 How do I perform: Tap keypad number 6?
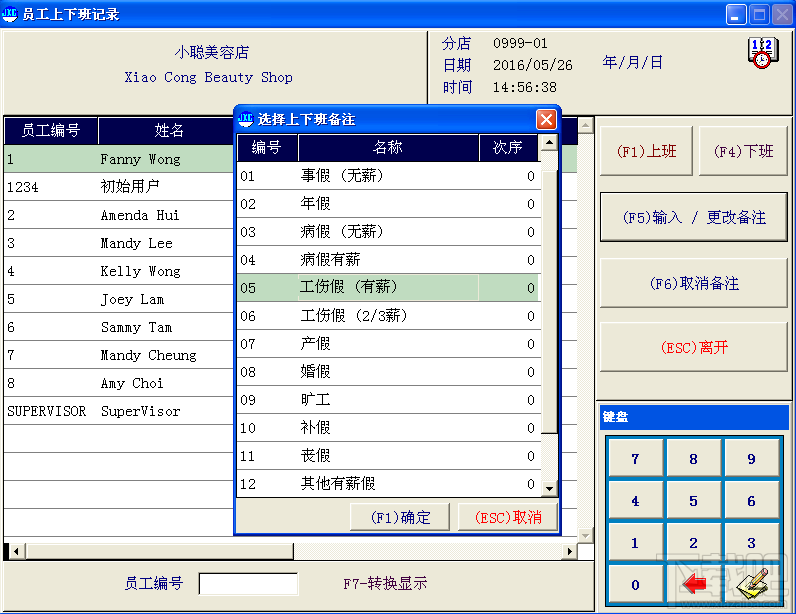coord(751,501)
